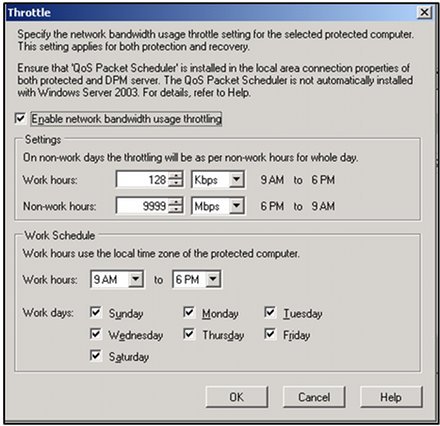Viewport: 440px width, 426px height.
Task: Increase work hours bandwidth with up arrow
Action: click(175, 176)
